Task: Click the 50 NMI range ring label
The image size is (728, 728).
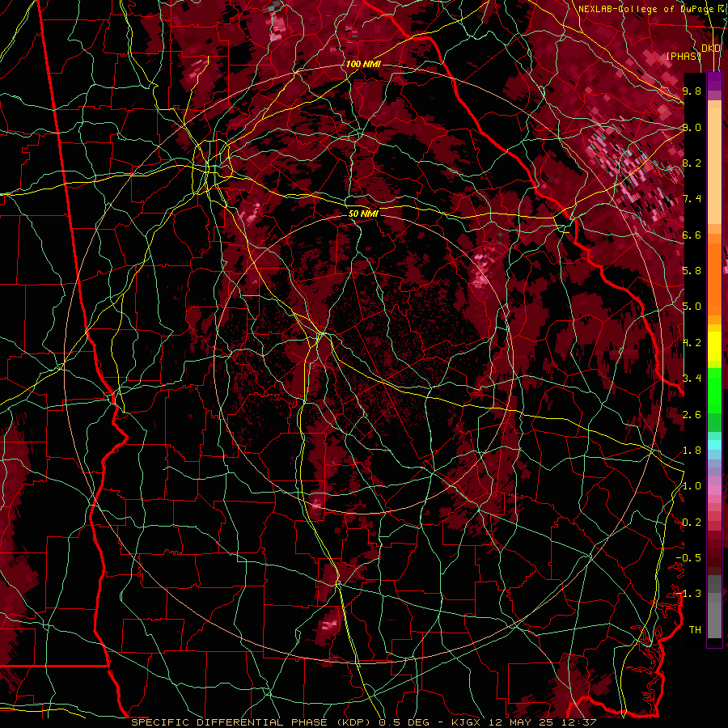Action: 363,214
